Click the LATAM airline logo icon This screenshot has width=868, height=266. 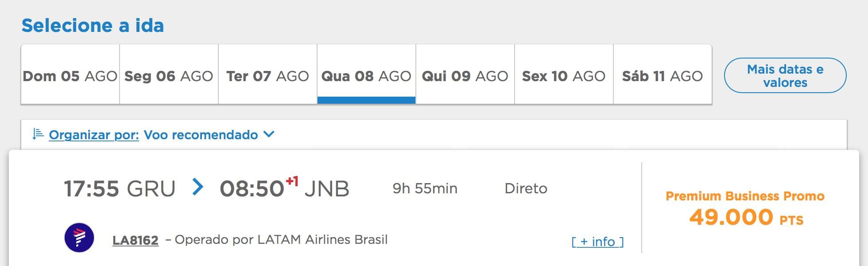tap(79, 238)
